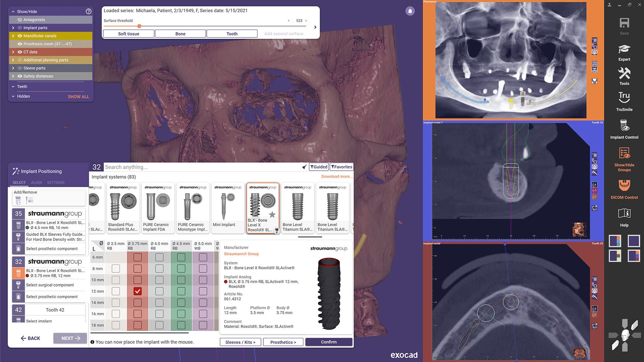
Task: Click SHOW ALL in Hidden section
Action: tap(78, 97)
